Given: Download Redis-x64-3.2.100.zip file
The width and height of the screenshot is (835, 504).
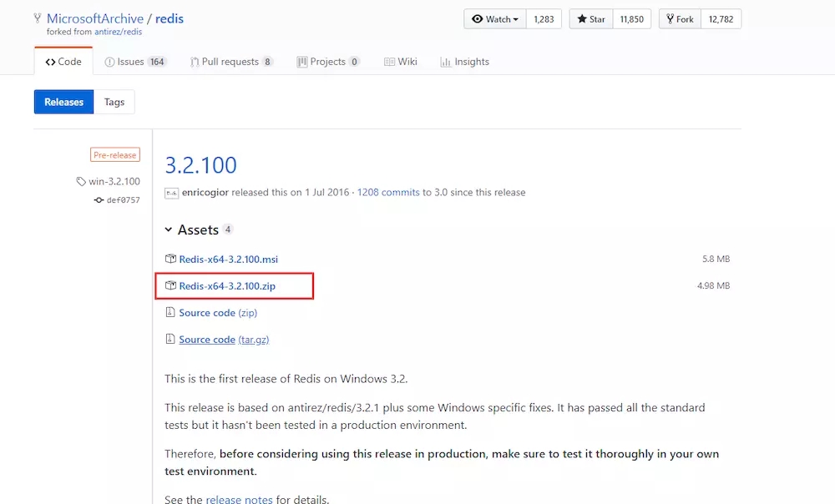Looking at the screenshot, I should click(227, 286).
